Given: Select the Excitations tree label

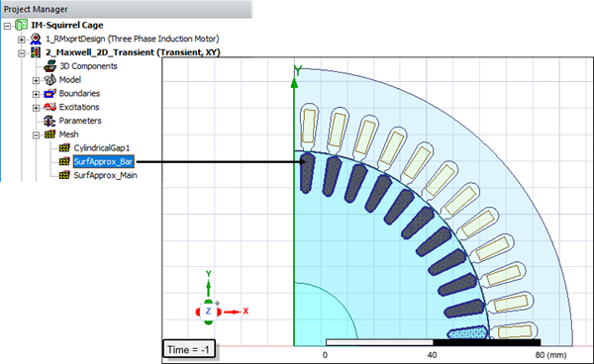Looking at the screenshot, I should click(x=79, y=107).
